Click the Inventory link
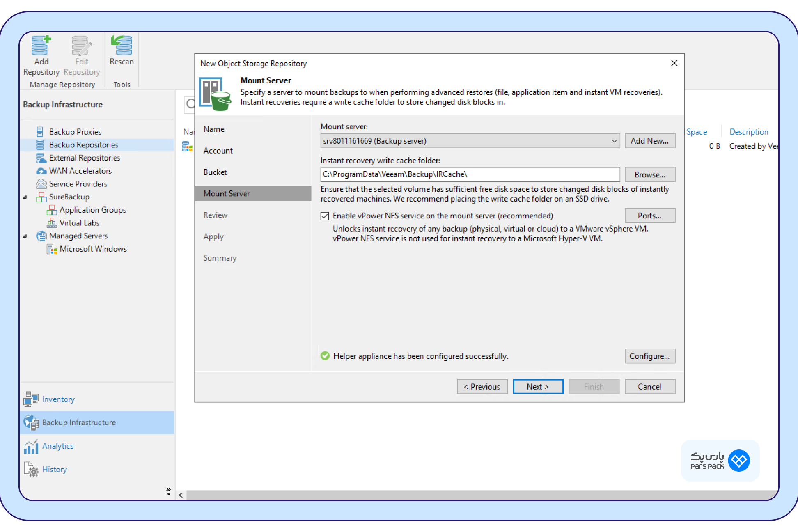This screenshot has height=532, width=798. pos(58,399)
